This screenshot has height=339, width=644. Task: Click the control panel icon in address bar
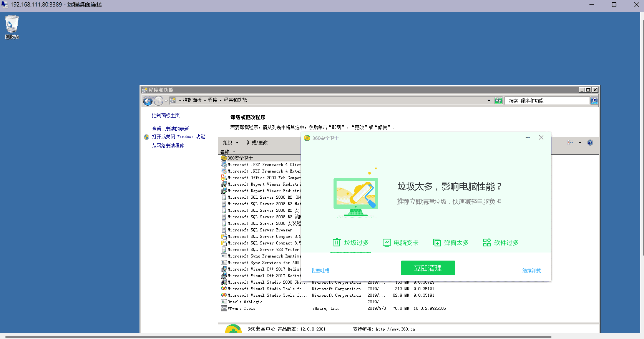[x=173, y=100]
